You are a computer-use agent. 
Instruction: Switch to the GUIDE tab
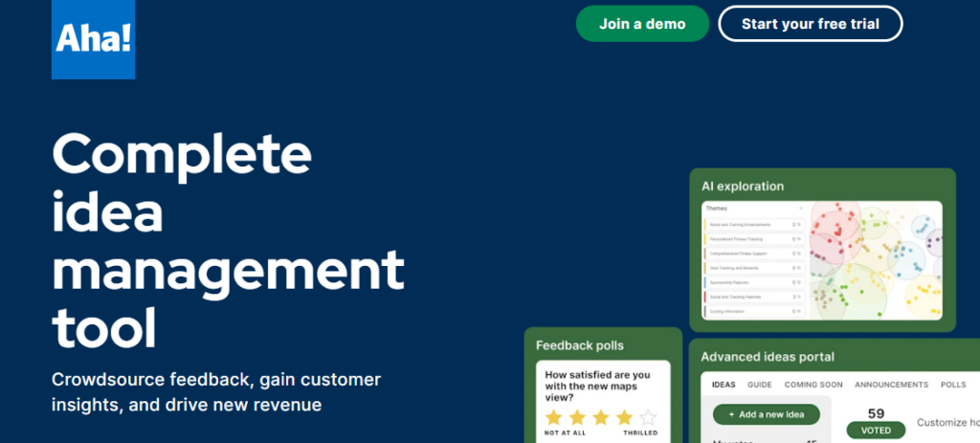pyautogui.click(x=759, y=385)
